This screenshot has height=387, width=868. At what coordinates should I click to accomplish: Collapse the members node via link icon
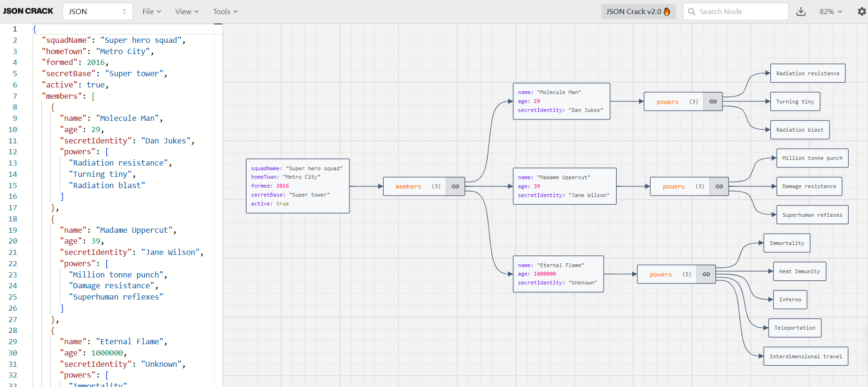(456, 186)
